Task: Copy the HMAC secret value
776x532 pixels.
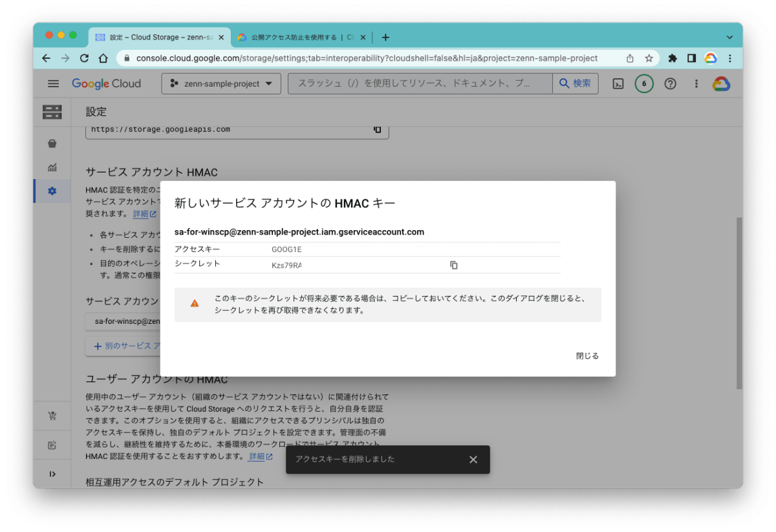Action: click(453, 265)
